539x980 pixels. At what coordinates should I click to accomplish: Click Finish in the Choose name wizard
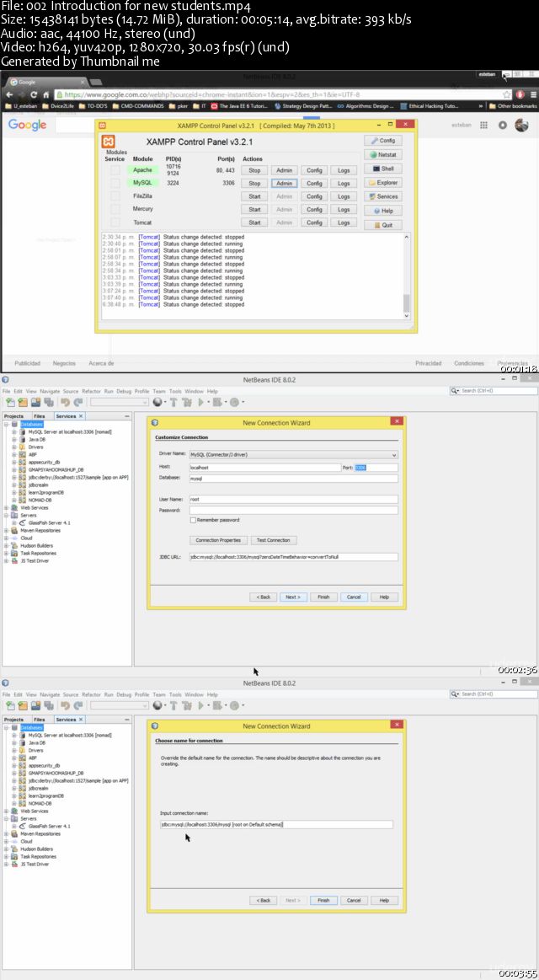[323, 900]
